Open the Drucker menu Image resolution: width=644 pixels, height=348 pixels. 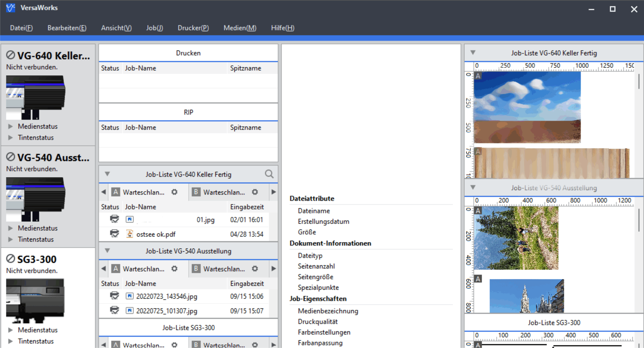click(x=193, y=28)
